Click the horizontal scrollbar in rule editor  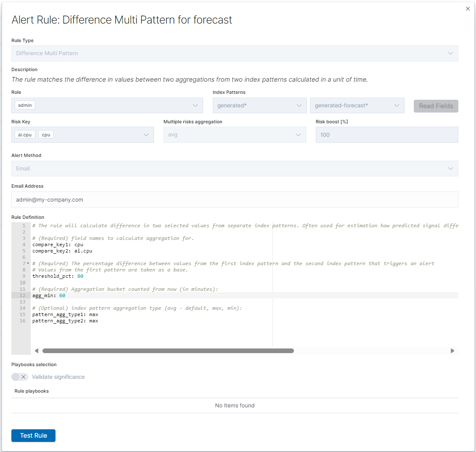[168, 351]
